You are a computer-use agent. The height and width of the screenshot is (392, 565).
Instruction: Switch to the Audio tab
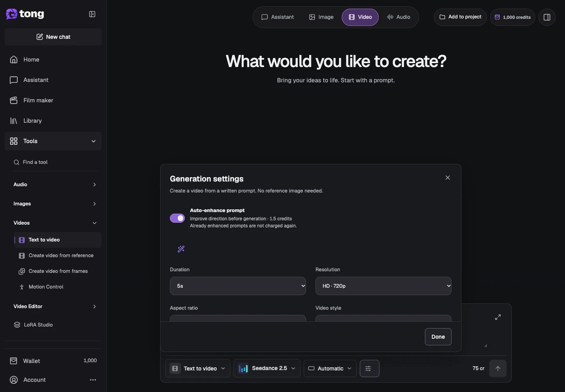pyautogui.click(x=398, y=17)
